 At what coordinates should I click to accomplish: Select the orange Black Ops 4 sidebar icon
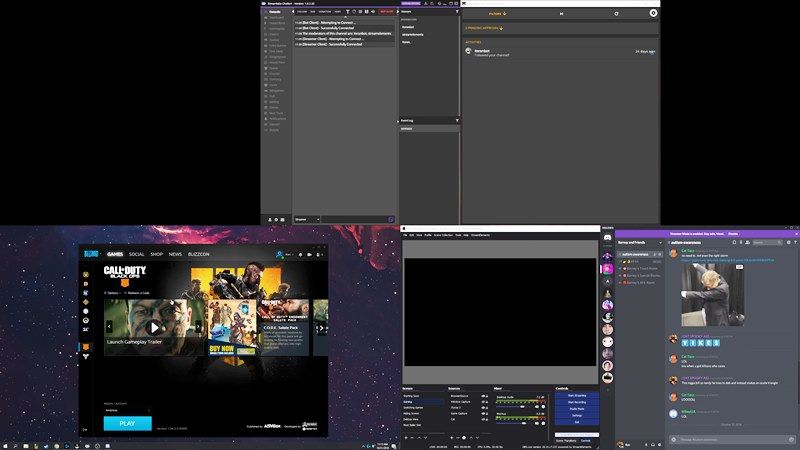(x=86, y=347)
